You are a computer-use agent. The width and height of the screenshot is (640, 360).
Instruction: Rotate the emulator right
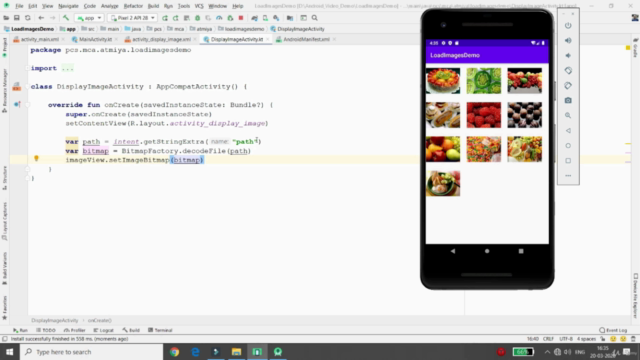click(x=568, y=86)
